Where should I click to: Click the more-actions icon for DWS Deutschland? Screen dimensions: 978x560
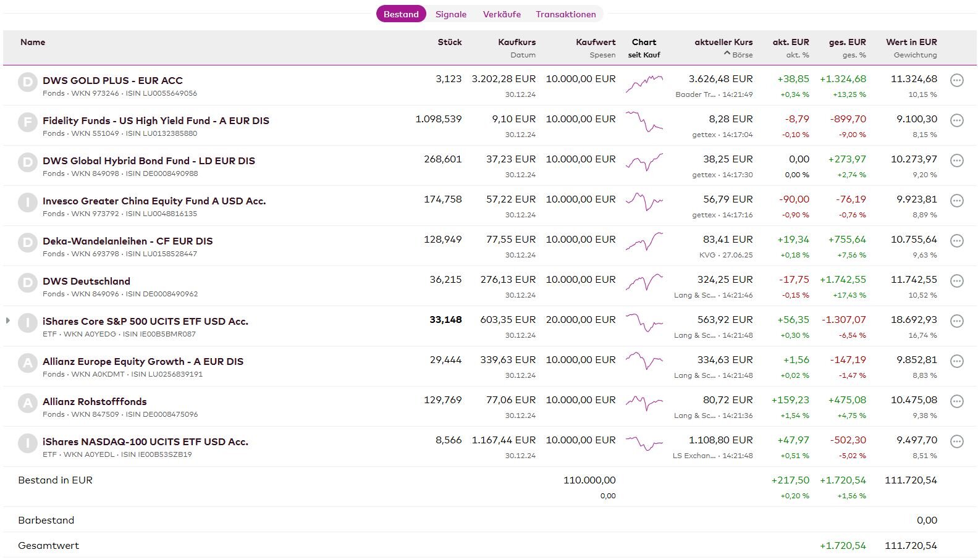[956, 282]
